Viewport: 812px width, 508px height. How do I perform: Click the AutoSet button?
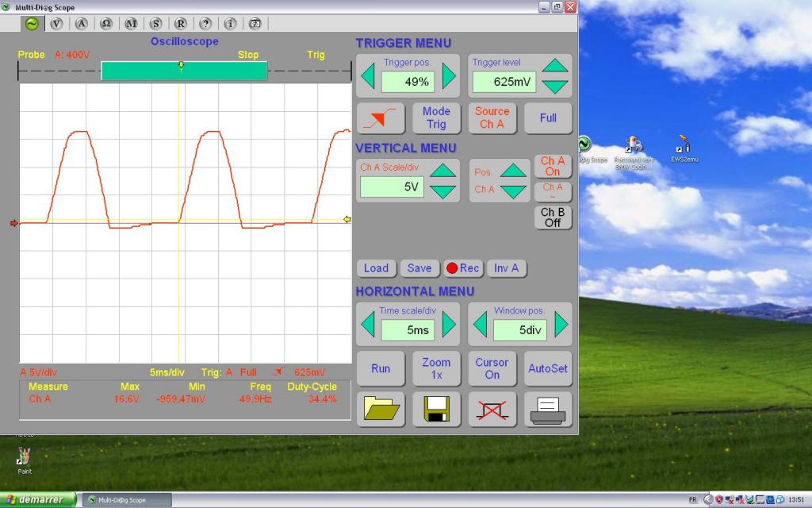click(x=548, y=368)
